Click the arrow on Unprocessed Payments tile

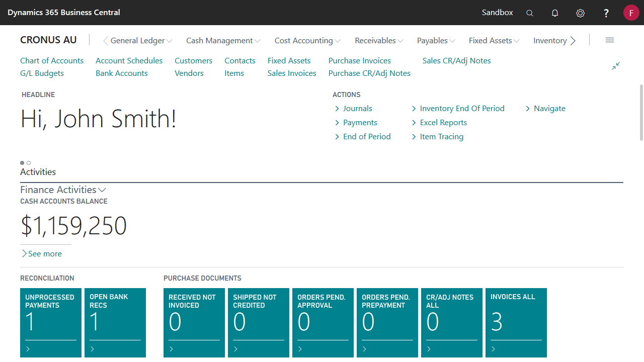click(x=28, y=349)
